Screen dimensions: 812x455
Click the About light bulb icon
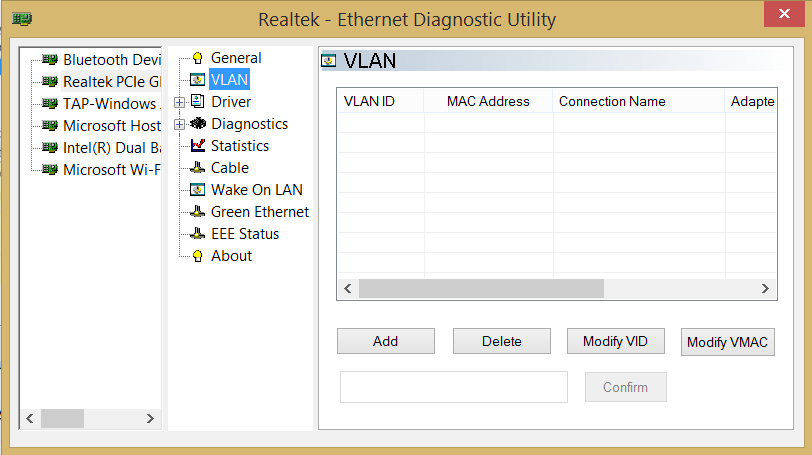click(197, 256)
